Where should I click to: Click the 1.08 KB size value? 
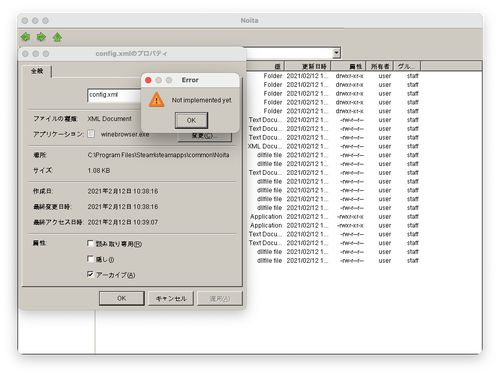pos(99,171)
